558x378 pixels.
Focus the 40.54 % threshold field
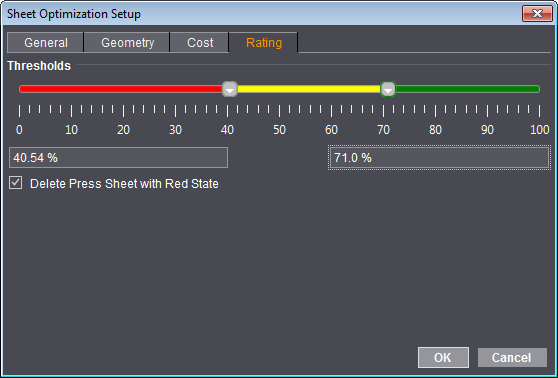click(x=119, y=157)
